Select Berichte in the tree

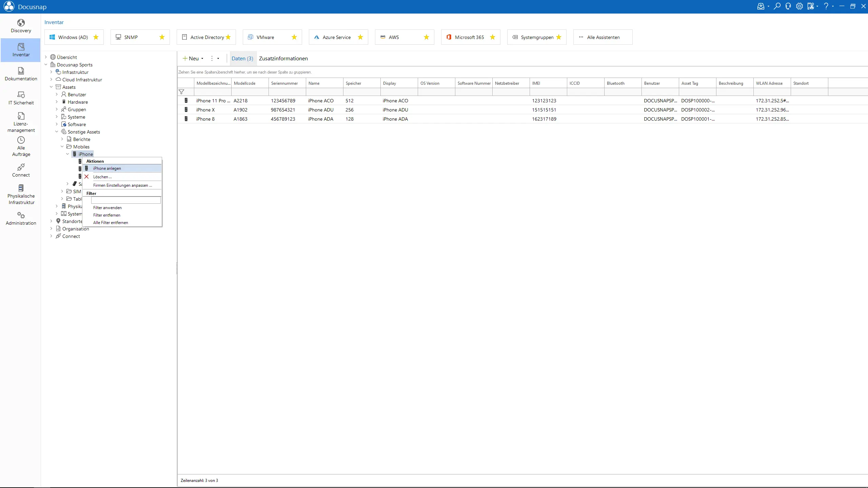(x=82, y=139)
